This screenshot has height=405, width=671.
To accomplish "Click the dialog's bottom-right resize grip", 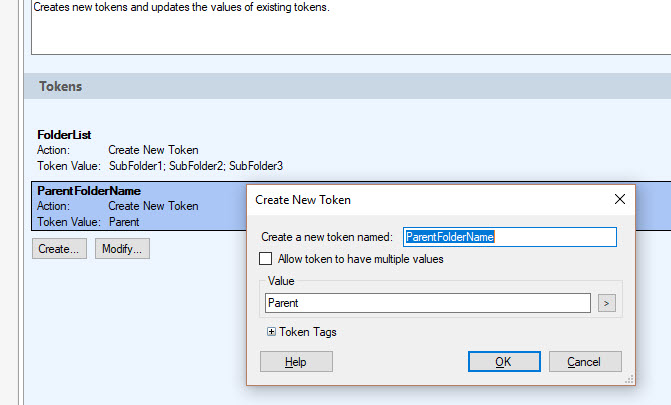I will [x=630, y=380].
